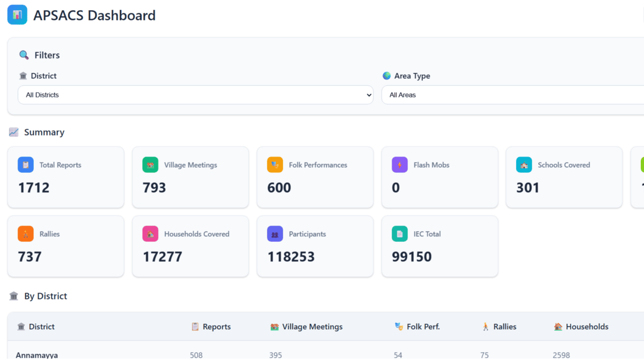Click the Total Reports clipboard icon
Screen dimensions: 644x362
(x=26, y=165)
